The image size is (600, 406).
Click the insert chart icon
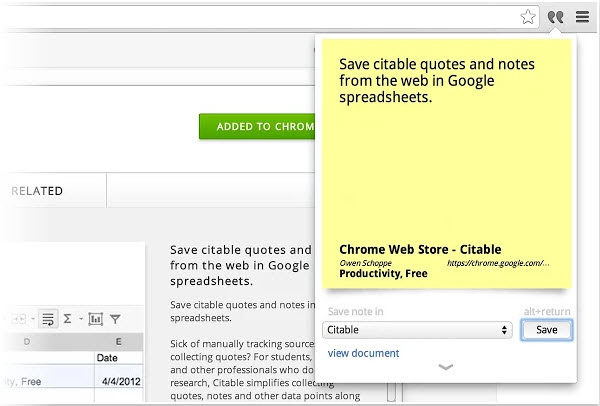[96, 319]
